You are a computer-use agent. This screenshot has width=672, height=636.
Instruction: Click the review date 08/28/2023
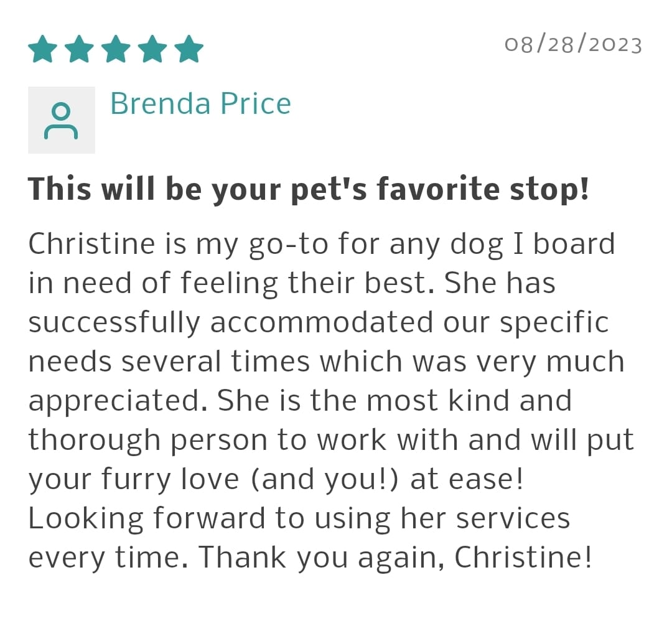point(573,45)
